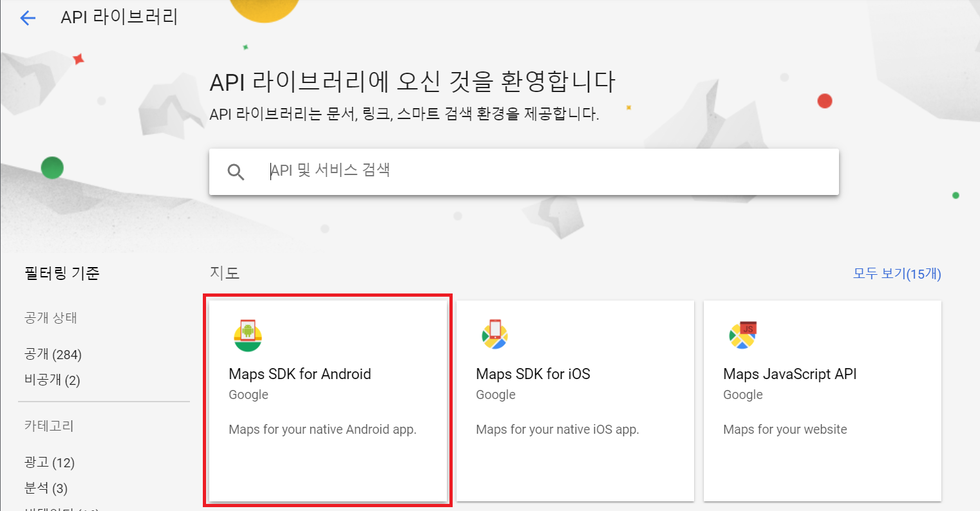Select the 분석 (3) category filter
The height and width of the screenshot is (511, 980).
(46, 488)
